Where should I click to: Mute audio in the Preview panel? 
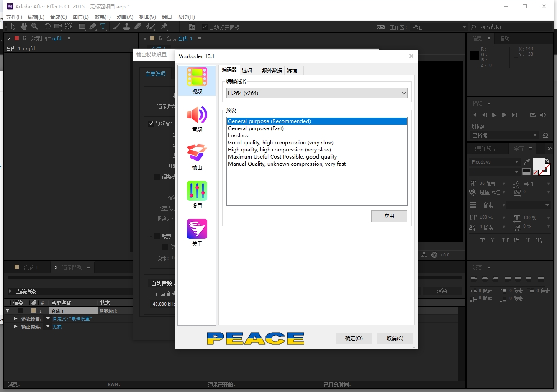[543, 115]
